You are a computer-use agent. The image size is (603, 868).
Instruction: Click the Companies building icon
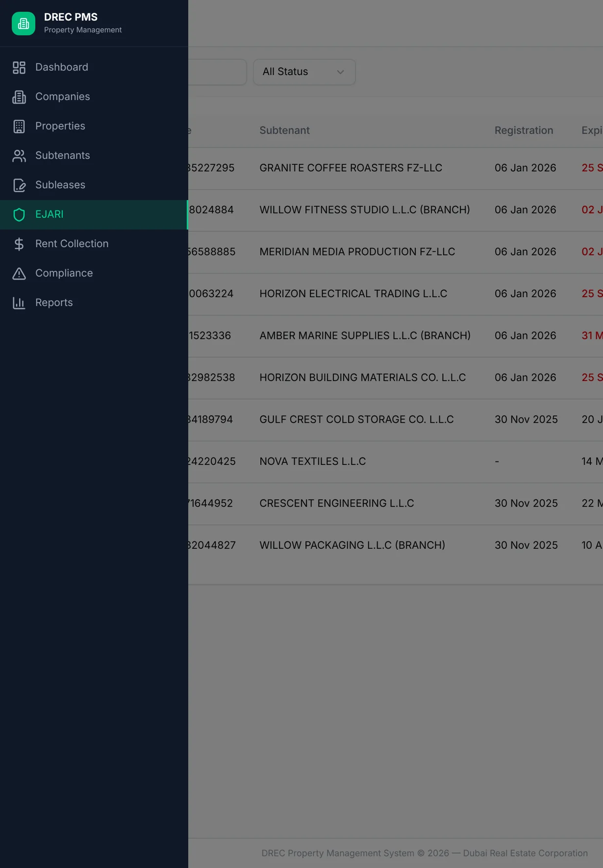pyautogui.click(x=19, y=97)
